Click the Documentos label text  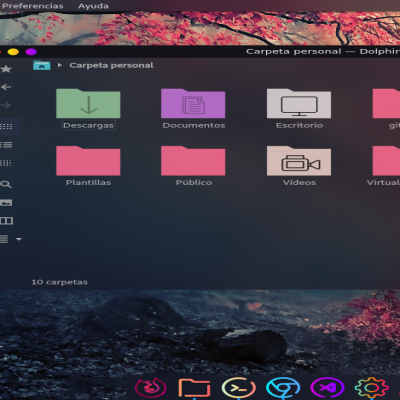[194, 125]
